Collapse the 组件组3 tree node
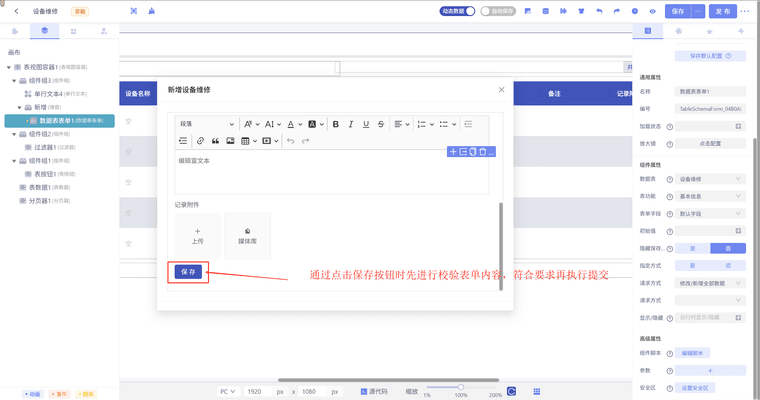 click(x=14, y=80)
